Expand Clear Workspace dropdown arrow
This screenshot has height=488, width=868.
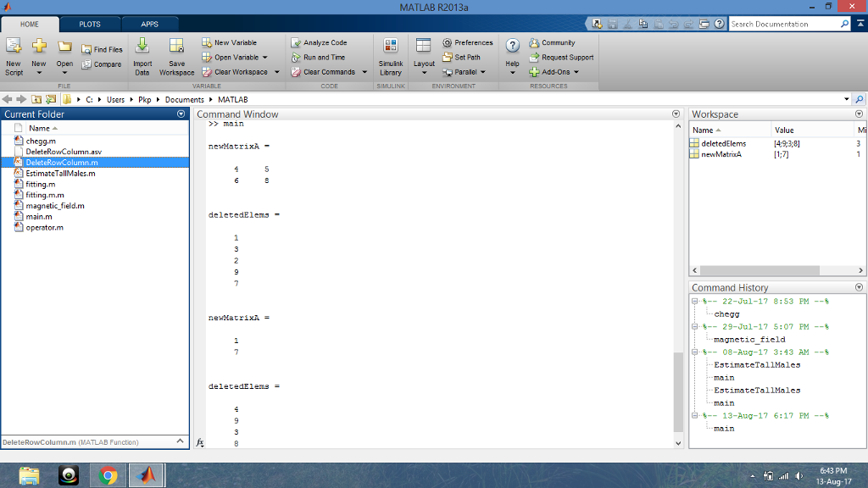coord(277,72)
